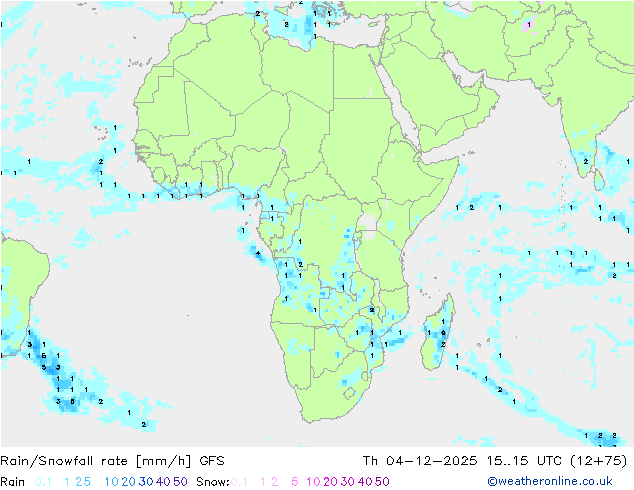Click the Red Sea on the map
This screenshot has height=490, width=634.
[397, 102]
